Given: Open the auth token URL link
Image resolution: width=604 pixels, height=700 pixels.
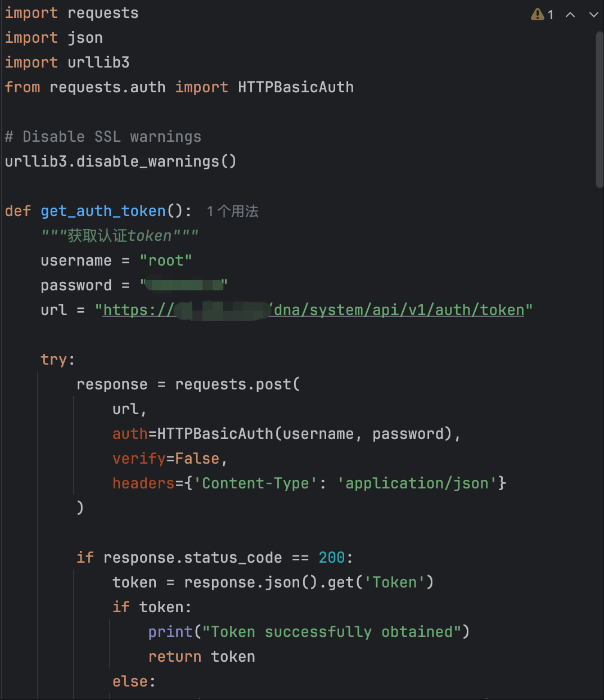Looking at the screenshot, I should (x=314, y=310).
